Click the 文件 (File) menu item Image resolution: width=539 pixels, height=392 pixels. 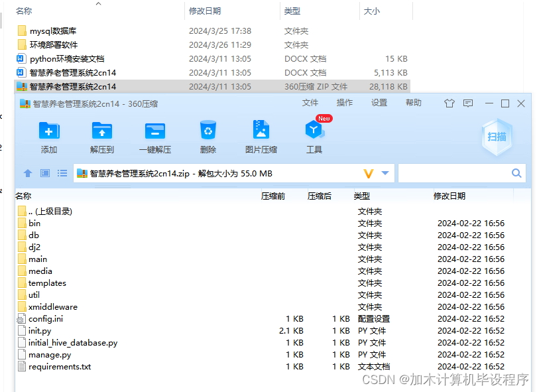[x=310, y=103]
